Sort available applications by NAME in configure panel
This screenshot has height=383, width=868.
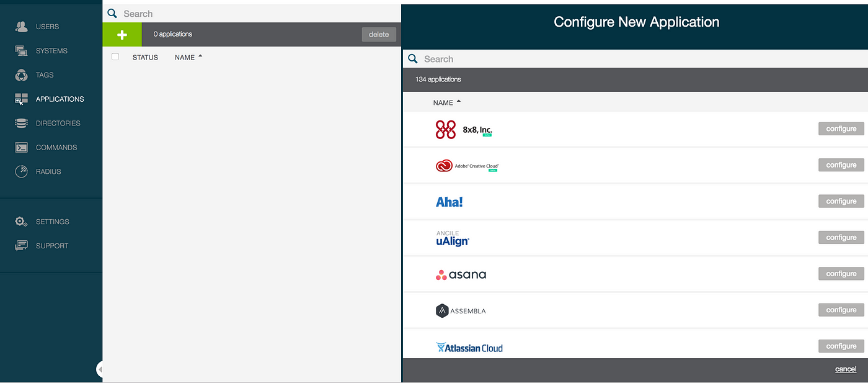[447, 102]
